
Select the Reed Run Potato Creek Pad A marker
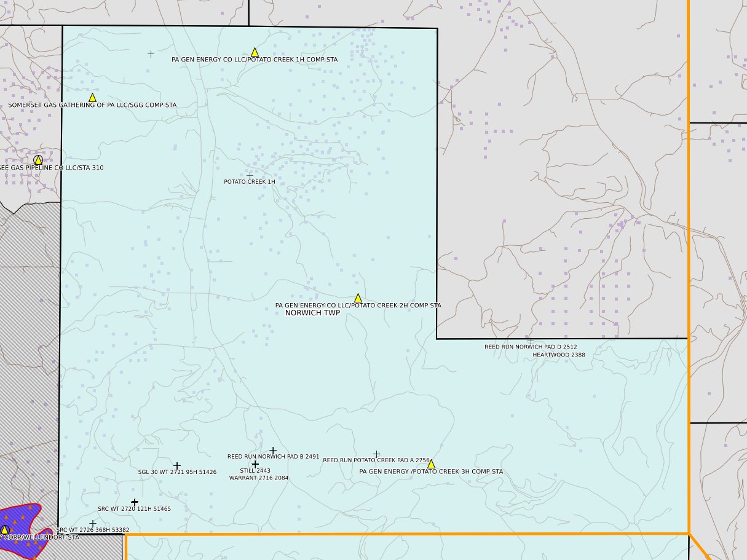tap(377, 452)
